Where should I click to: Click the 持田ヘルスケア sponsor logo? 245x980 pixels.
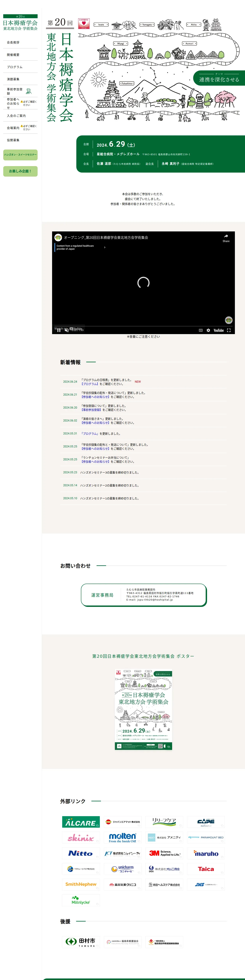click(164, 885)
